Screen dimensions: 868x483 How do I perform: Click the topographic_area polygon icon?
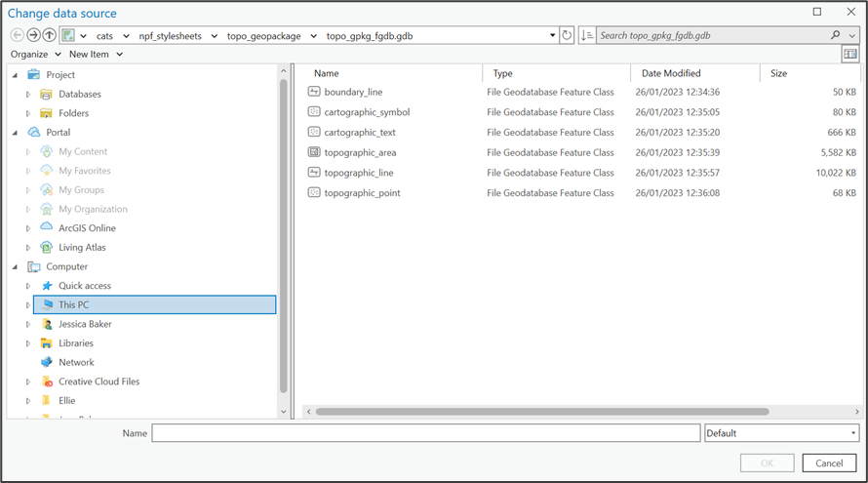click(314, 152)
